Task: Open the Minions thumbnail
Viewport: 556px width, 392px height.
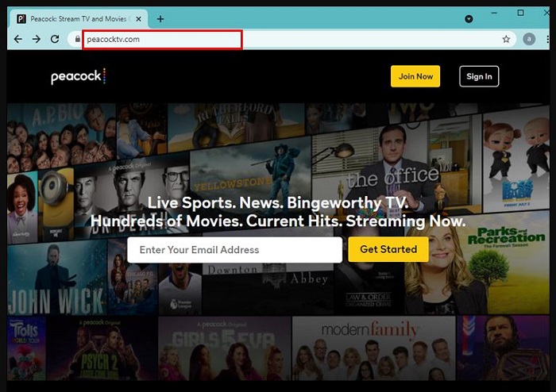Action: point(56,206)
